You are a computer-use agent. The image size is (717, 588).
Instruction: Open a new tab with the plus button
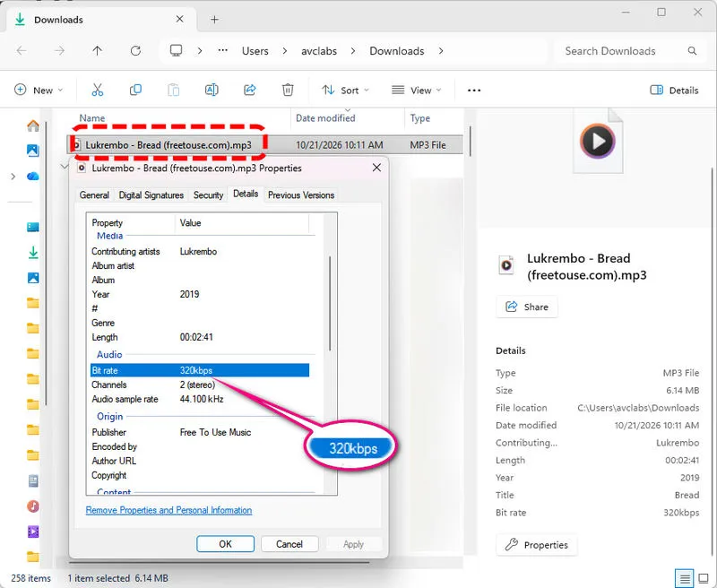click(x=214, y=19)
